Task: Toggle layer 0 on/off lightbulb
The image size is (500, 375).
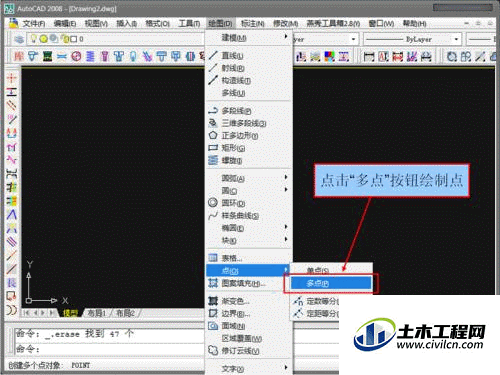Action: 33,39
